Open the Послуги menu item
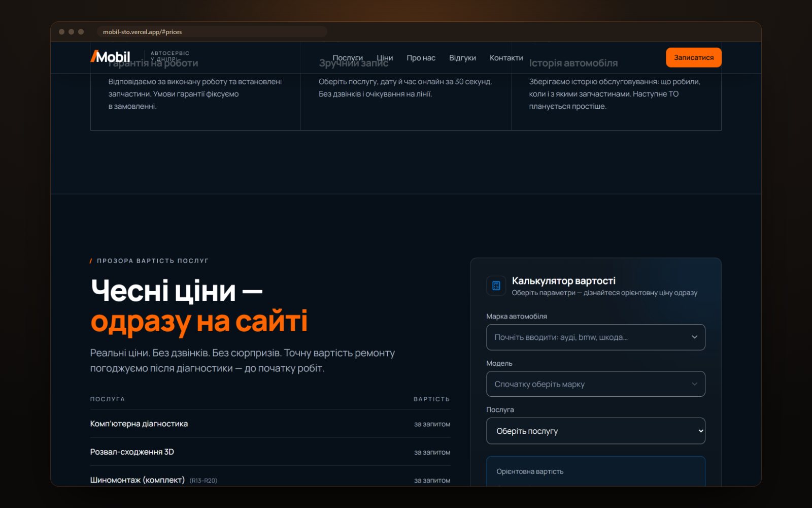This screenshot has width=812, height=508. 348,57
